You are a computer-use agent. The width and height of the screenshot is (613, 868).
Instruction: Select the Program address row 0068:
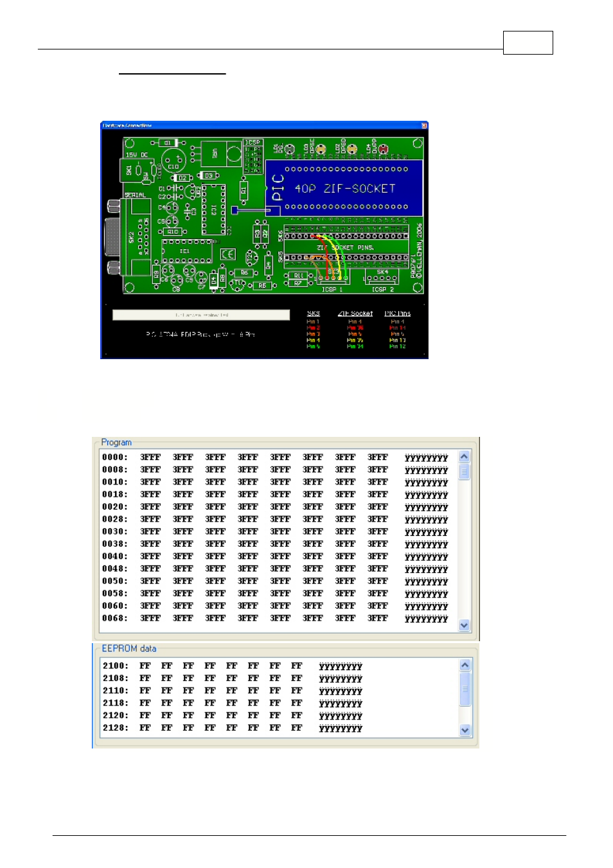click(x=275, y=618)
